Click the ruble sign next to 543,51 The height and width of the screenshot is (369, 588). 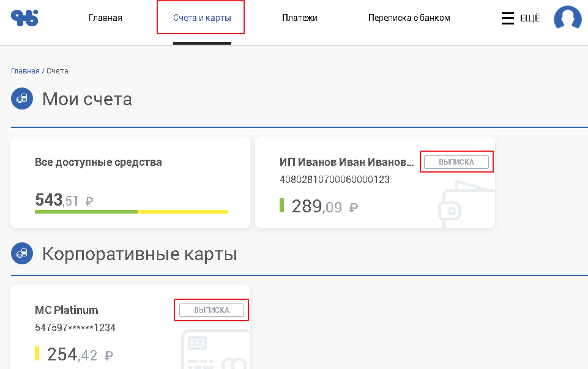click(x=89, y=201)
